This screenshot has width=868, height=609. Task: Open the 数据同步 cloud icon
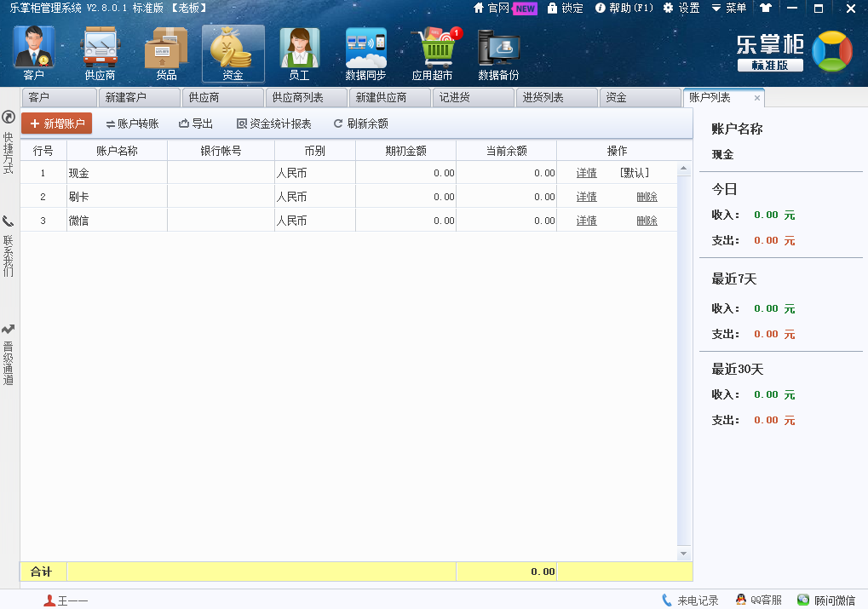pyautogui.click(x=365, y=54)
